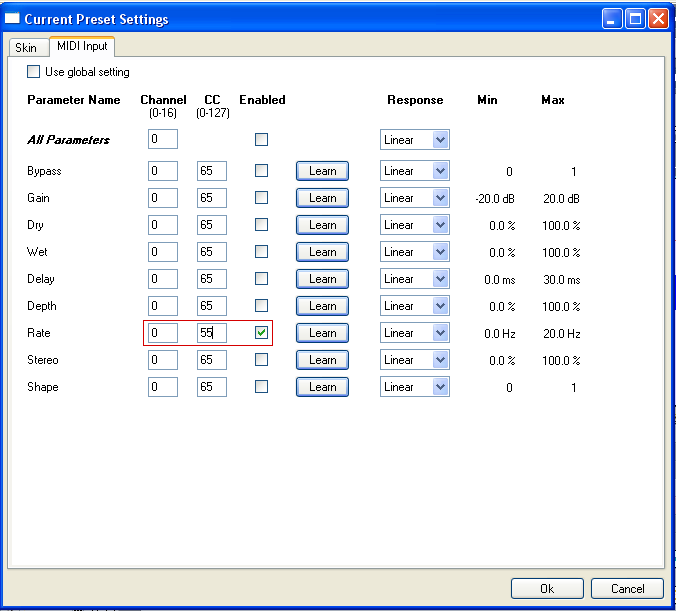Viewport: 676px width, 611px height.
Task: Focus the Gain CC field
Action: [212, 198]
